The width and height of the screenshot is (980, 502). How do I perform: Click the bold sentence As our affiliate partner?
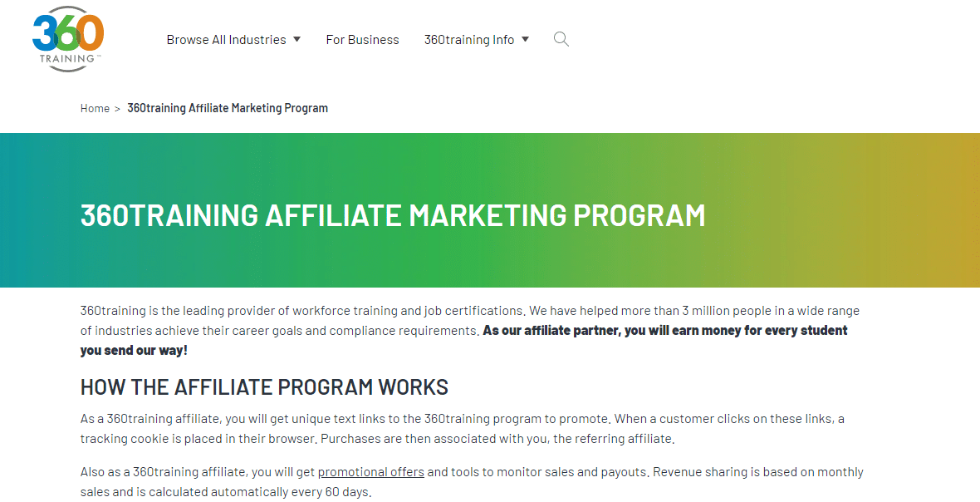click(x=463, y=340)
